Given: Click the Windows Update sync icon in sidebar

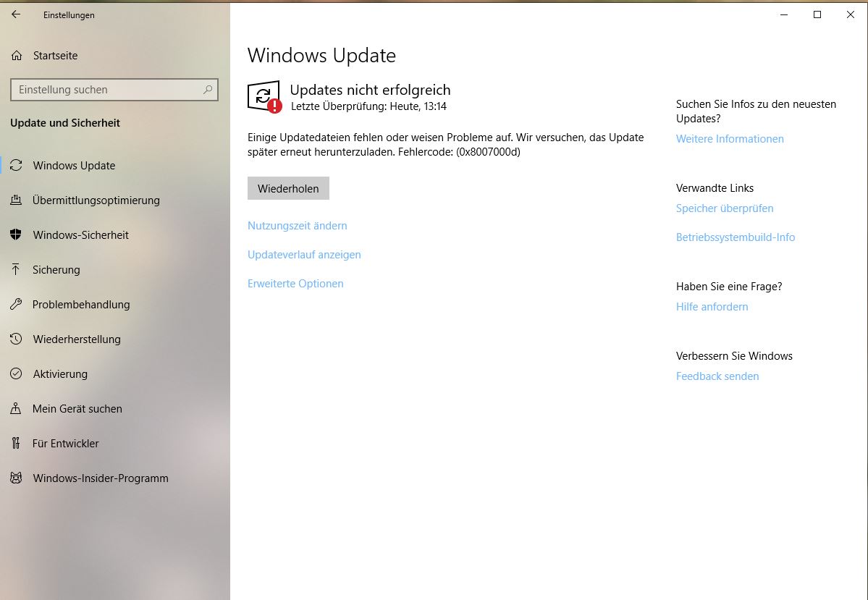Looking at the screenshot, I should click(x=16, y=166).
